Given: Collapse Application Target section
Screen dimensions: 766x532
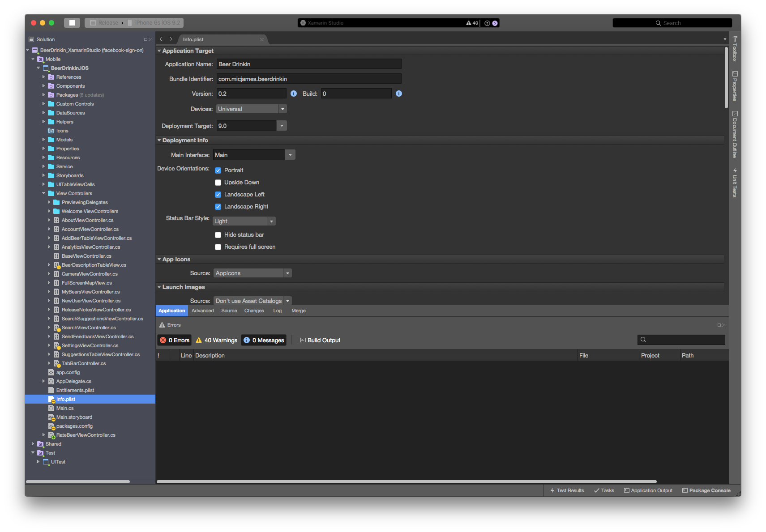Looking at the screenshot, I should tap(159, 51).
